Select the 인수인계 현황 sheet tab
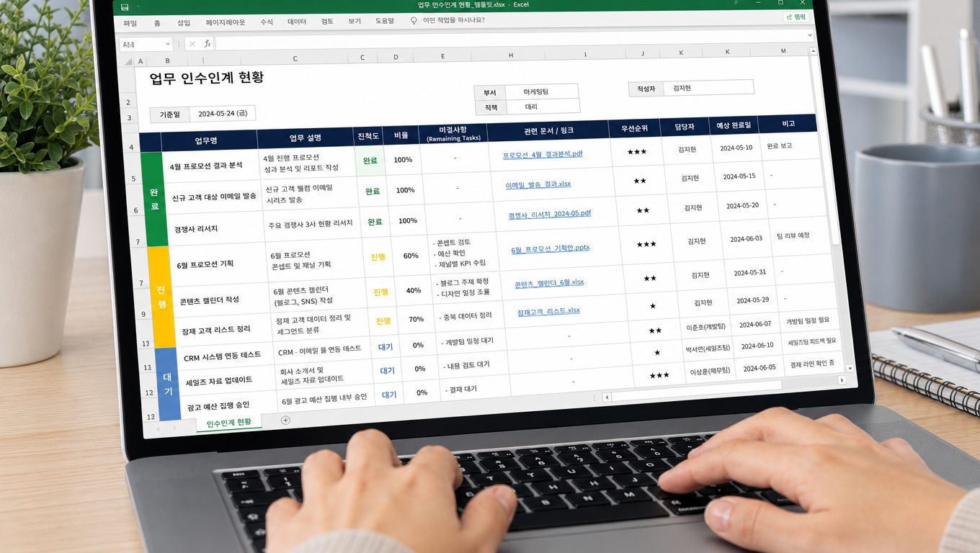 (x=229, y=423)
